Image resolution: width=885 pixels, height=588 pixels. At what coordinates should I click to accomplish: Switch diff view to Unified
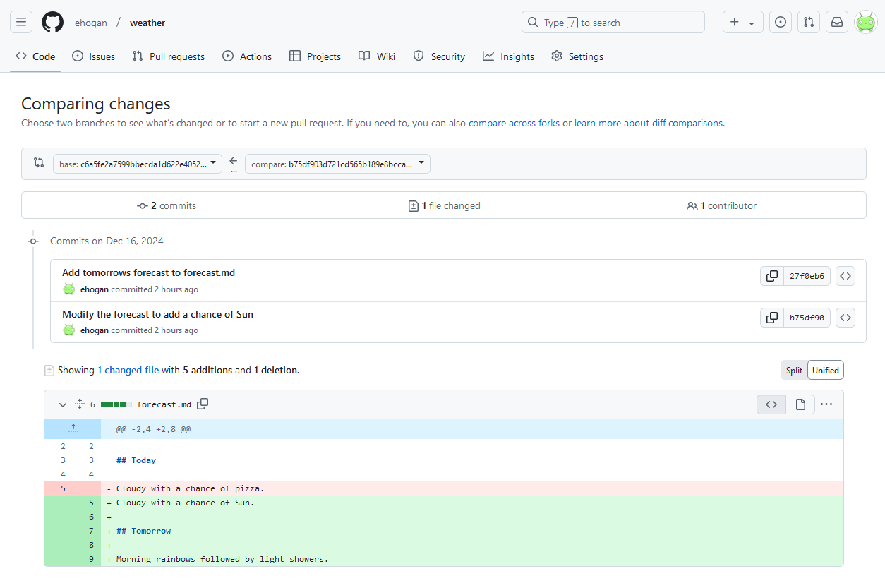(x=826, y=370)
